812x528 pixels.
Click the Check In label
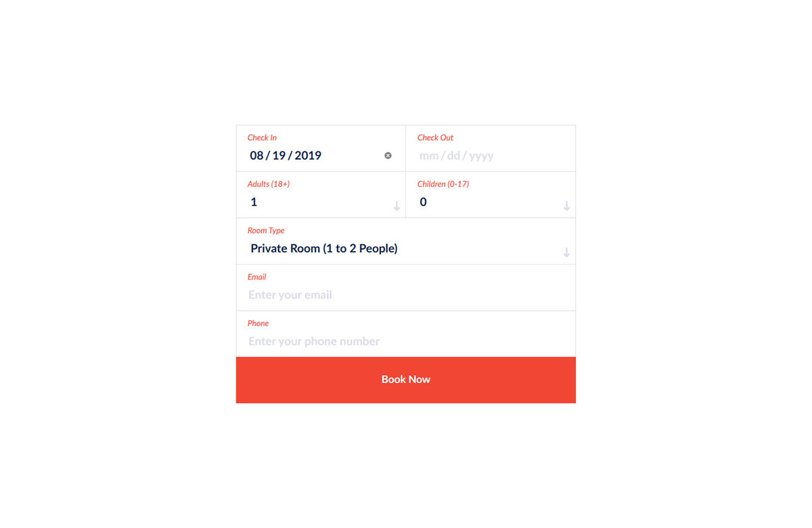click(262, 137)
